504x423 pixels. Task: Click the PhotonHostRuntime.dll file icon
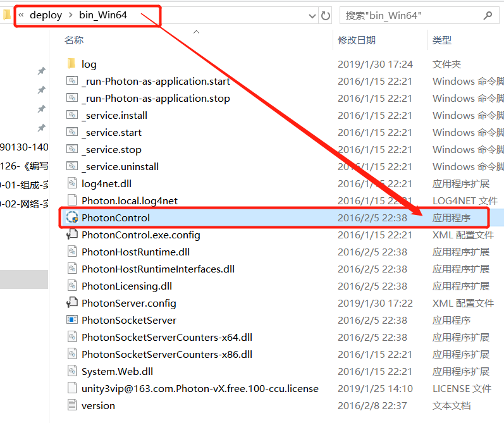click(x=72, y=252)
